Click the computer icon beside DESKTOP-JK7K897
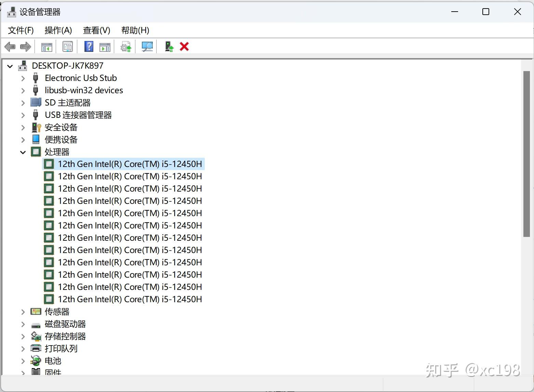Screen dimensions: 534x392 point(23,66)
